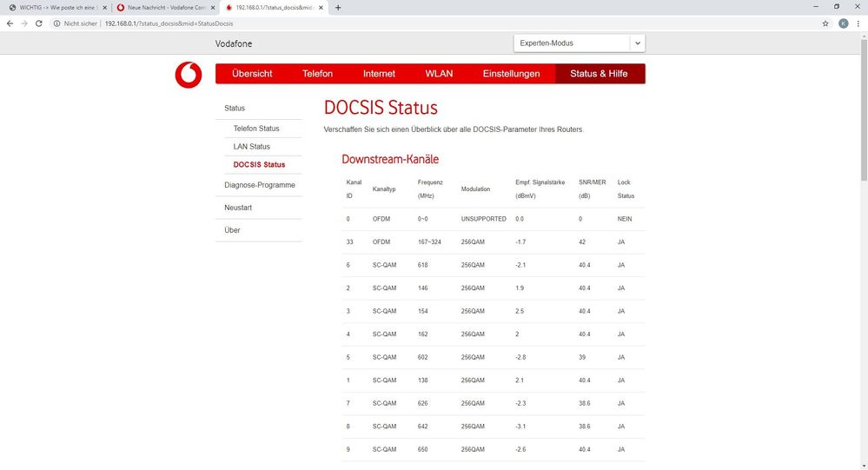Minimize the Chrome window

(x=815, y=7)
